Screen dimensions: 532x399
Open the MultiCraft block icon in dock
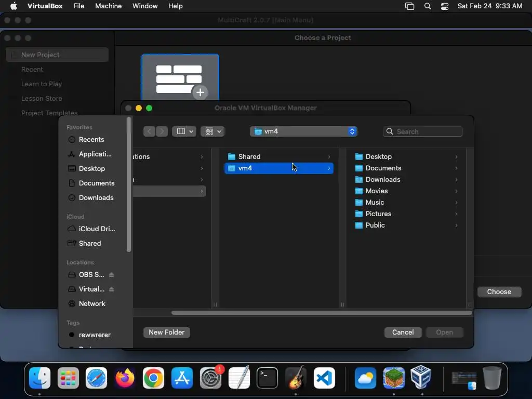pyautogui.click(x=394, y=378)
